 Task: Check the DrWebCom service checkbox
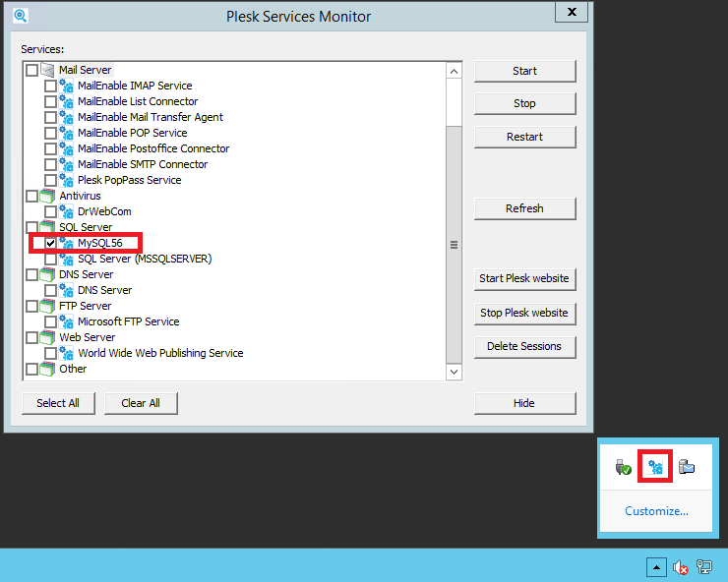(x=51, y=211)
